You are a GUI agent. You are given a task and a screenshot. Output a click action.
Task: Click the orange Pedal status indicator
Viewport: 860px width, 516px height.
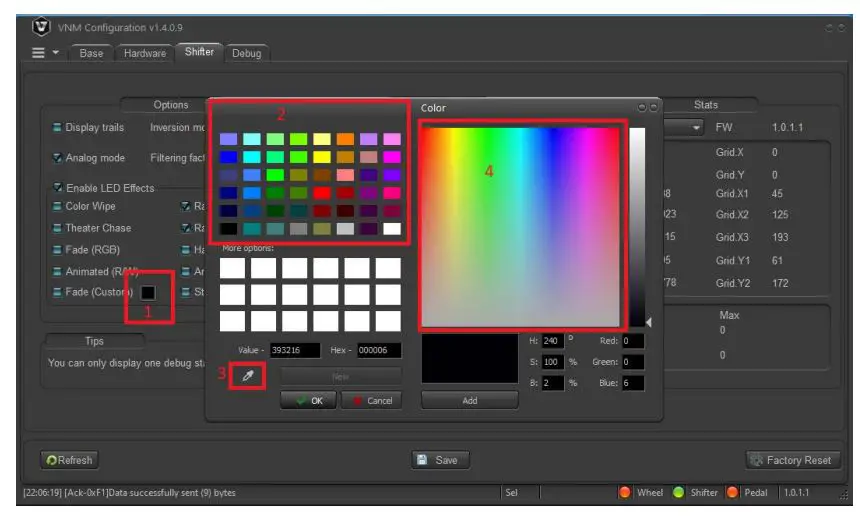(732, 492)
